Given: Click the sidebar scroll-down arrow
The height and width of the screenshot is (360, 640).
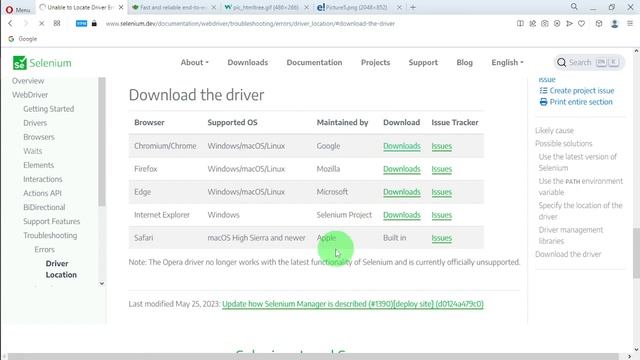Looking at the screenshot, I should click(x=102, y=283).
